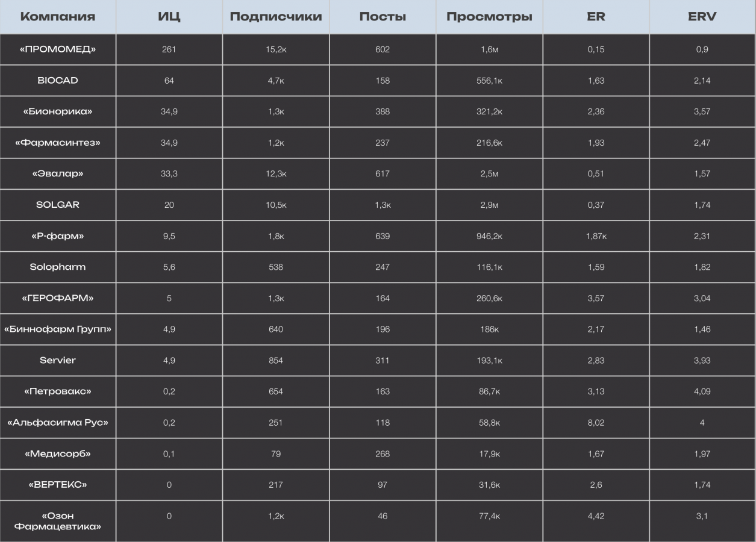Select the 261 ИЦ value cell
This screenshot has width=756, height=542.
(169, 49)
